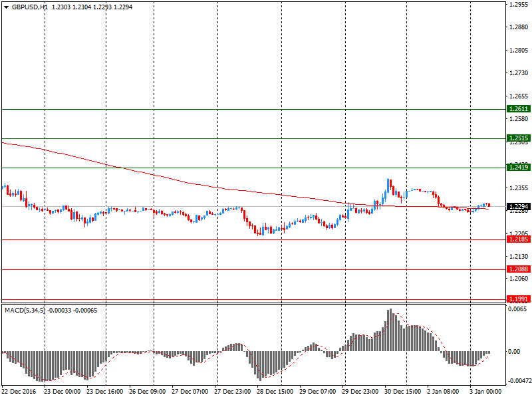Screen dimensions: 532x399
Task: Select the tallest MACD histogram bar
Action: coord(390,330)
